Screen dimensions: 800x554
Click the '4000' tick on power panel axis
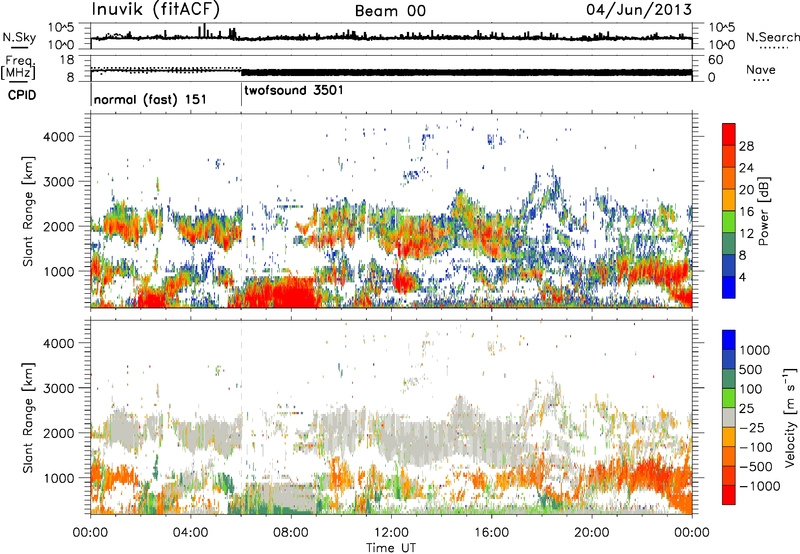(x=59, y=137)
